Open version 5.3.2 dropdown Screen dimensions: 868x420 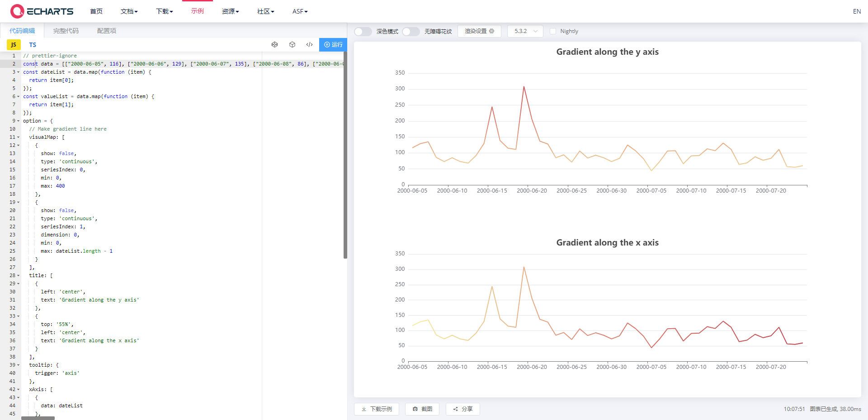pyautogui.click(x=525, y=31)
